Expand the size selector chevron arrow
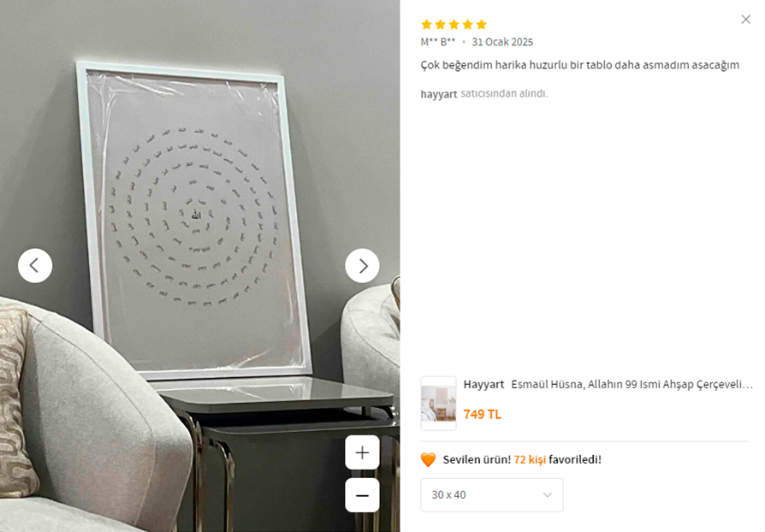Image resolution: width=765 pixels, height=532 pixels. (x=548, y=495)
